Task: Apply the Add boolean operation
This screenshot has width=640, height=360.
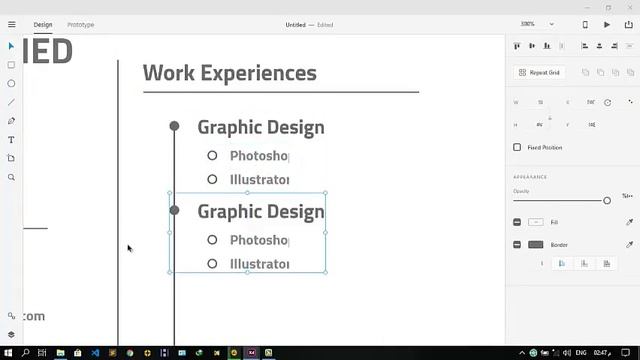Action: point(586,73)
